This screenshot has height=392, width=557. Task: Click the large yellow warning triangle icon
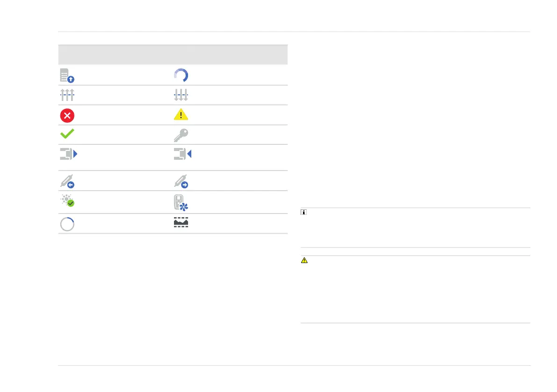point(181,114)
